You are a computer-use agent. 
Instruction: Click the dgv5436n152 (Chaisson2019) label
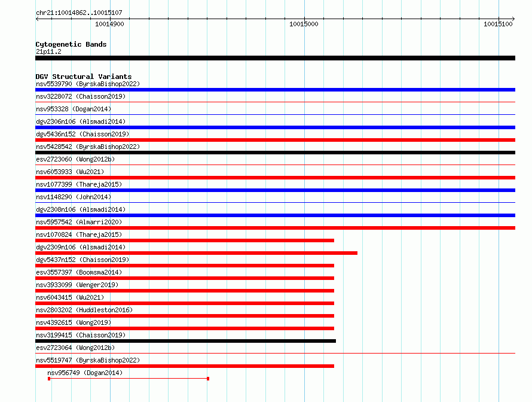coord(82,134)
